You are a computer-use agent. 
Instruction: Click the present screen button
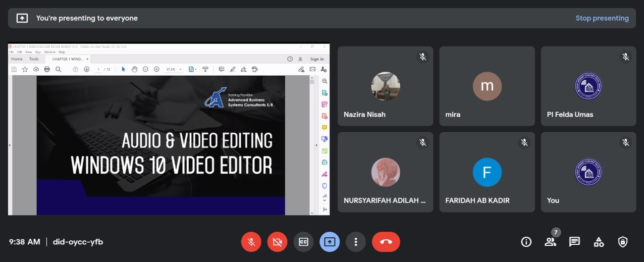[330, 242]
